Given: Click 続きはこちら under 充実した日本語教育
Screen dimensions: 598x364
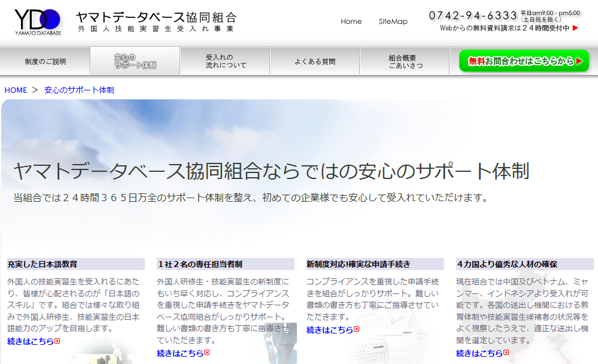Looking at the screenshot, I should tap(31, 341).
